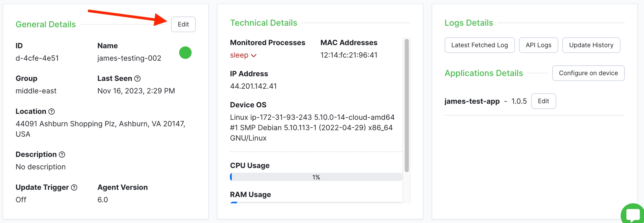Click the Location help icon
This screenshot has height=223, width=644.
pyautogui.click(x=51, y=112)
